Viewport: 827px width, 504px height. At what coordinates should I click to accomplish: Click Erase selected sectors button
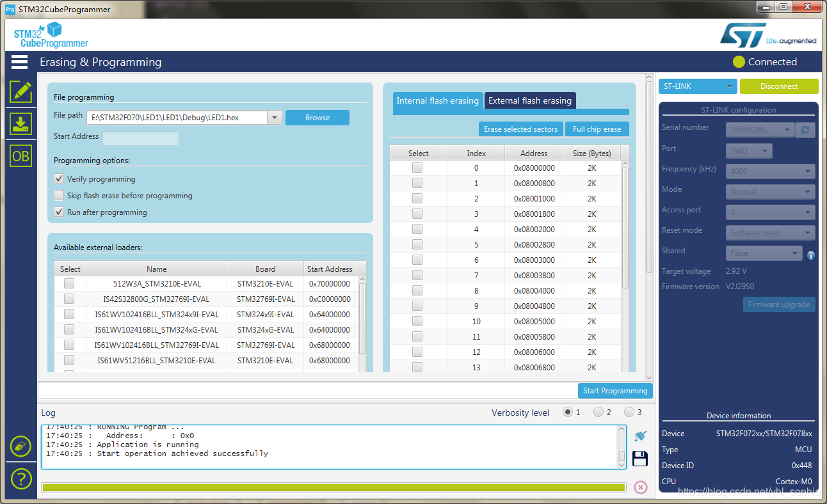(x=521, y=129)
